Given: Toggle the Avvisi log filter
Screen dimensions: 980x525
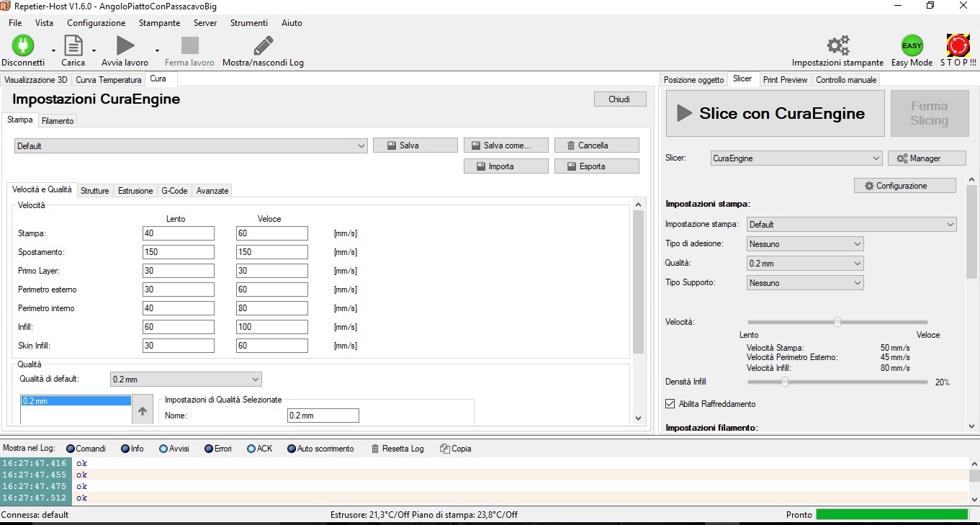Looking at the screenshot, I should (x=163, y=449).
